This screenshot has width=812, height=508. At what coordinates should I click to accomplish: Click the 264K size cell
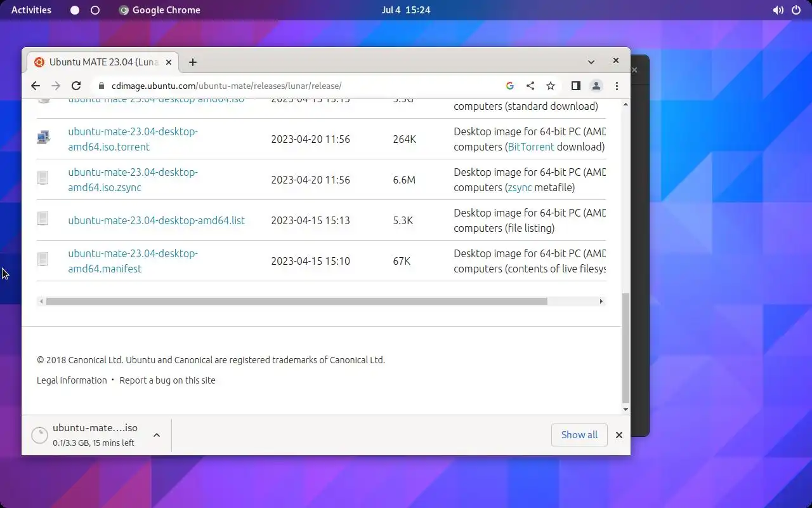(404, 139)
